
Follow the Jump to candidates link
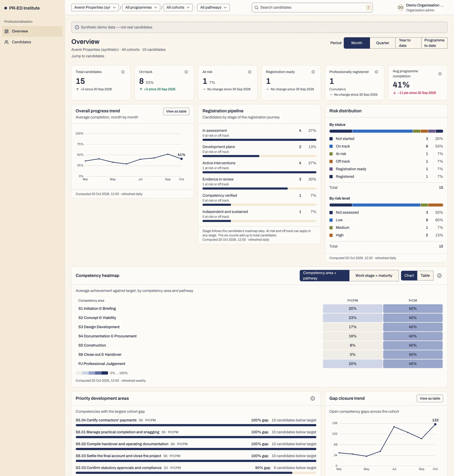(88, 56)
